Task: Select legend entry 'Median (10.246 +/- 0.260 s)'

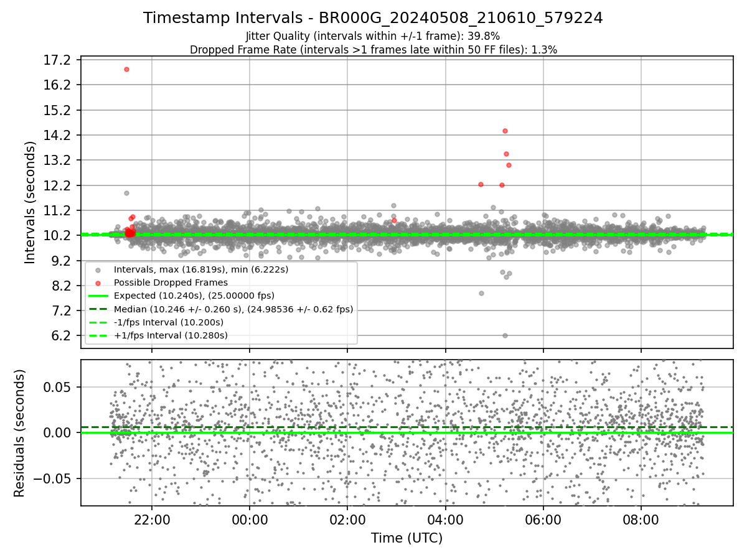Action: (233, 309)
